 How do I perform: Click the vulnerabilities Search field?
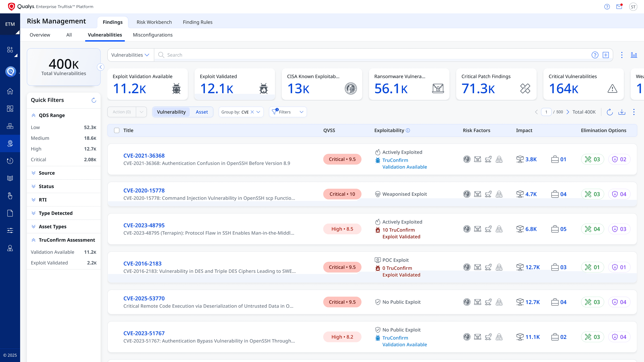(372, 55)
